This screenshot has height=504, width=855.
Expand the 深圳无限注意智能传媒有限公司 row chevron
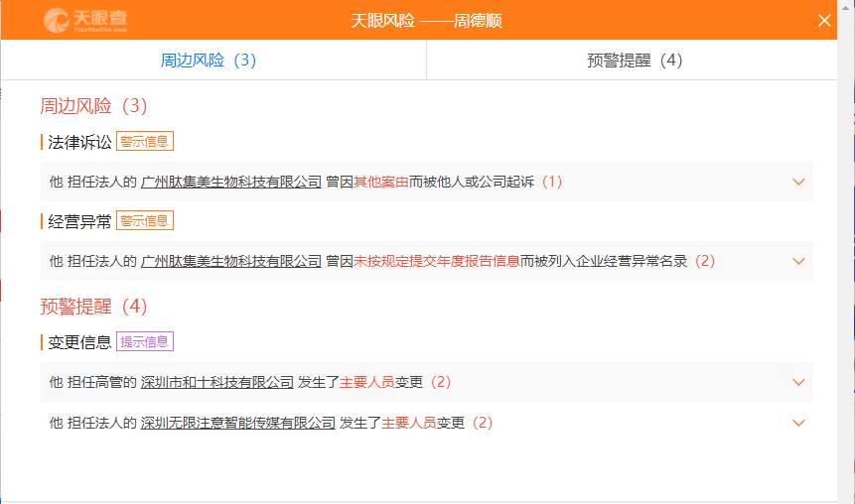point(798,423)
